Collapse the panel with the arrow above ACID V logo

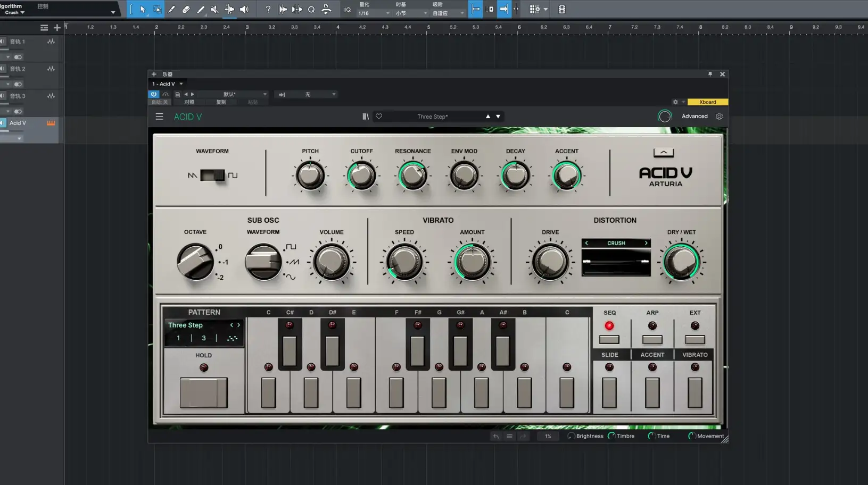(x=664, y=153)
